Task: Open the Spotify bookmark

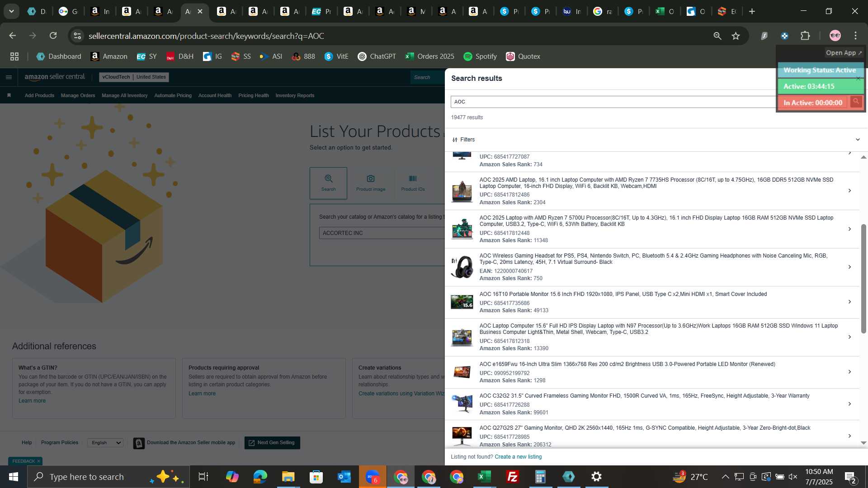Action: click(x=480, y=56)
